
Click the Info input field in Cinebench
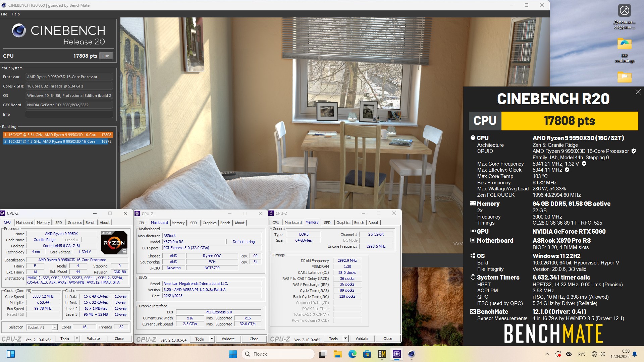[x=69, y=114]
